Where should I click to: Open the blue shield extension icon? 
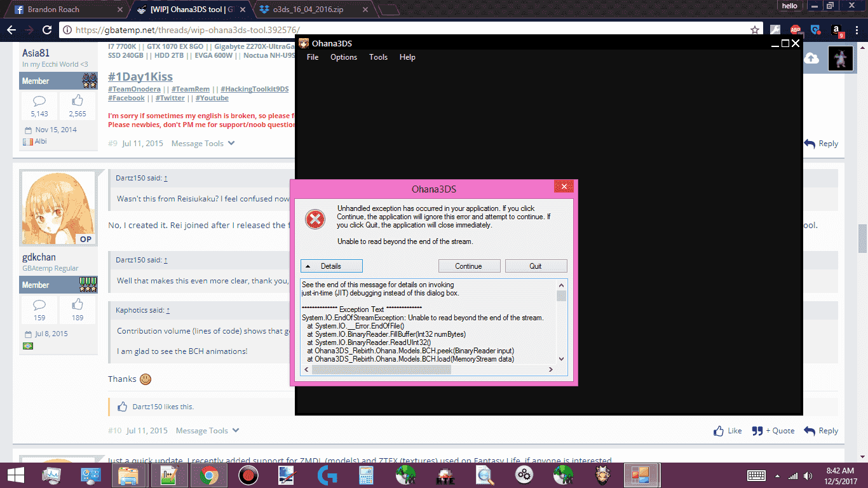816,30
